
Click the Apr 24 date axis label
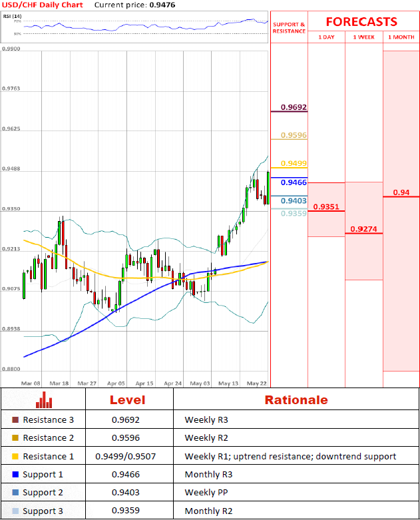pos(172,384)
